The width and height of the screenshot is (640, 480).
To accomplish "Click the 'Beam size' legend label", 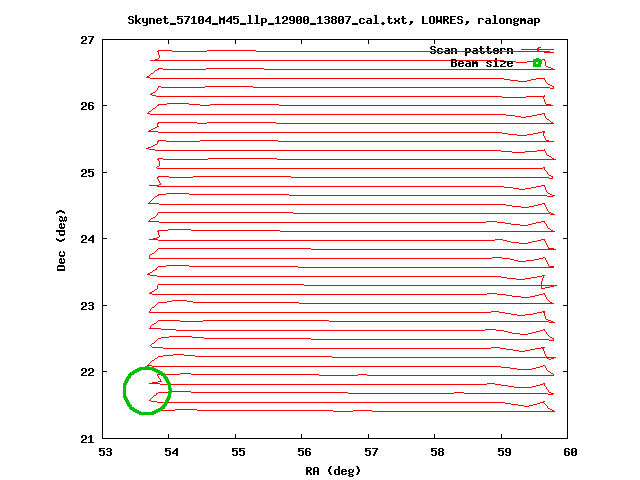I will [482, 63].
